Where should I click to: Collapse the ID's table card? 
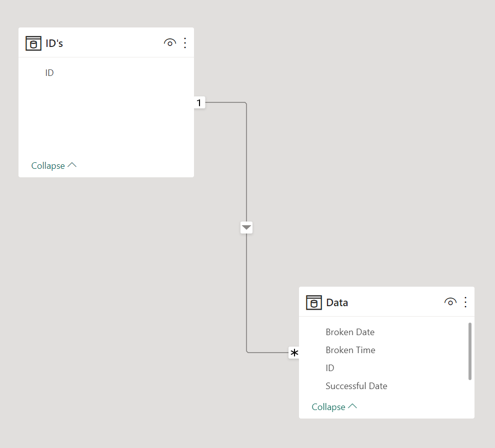(54, 165)
